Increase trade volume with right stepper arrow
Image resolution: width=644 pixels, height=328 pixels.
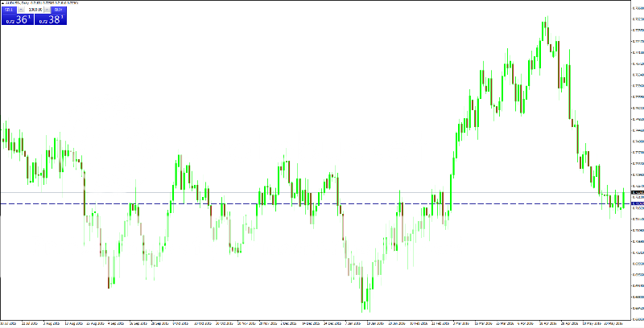[47, 10]
